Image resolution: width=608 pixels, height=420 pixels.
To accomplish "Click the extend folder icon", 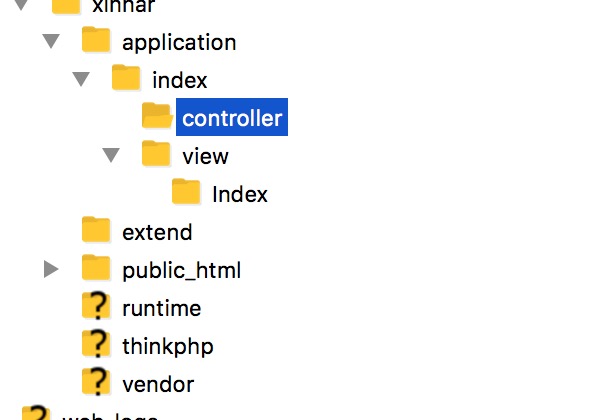I will 96,229.
